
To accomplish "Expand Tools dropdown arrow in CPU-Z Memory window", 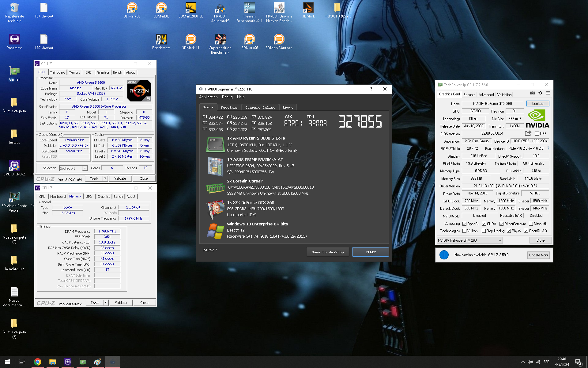I will 106,303.
